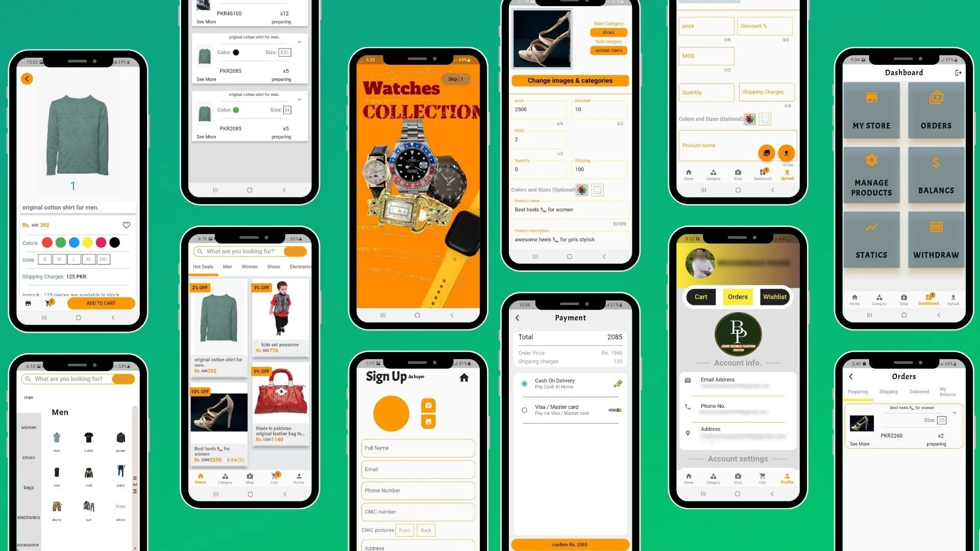The height and width of the screenshot is (551, 980).
Task: Tap the Upload icon in bottom navigation
Action: pos(785,173)
